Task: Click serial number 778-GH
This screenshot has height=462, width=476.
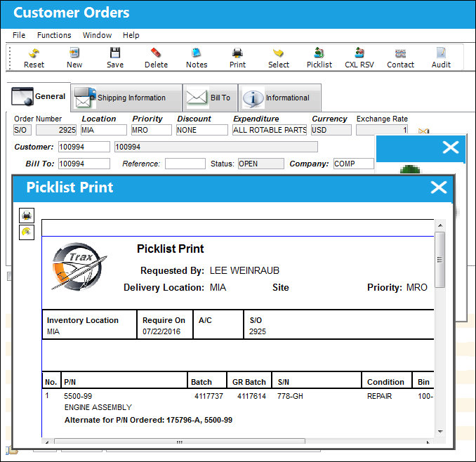Action: pos(290,396)
